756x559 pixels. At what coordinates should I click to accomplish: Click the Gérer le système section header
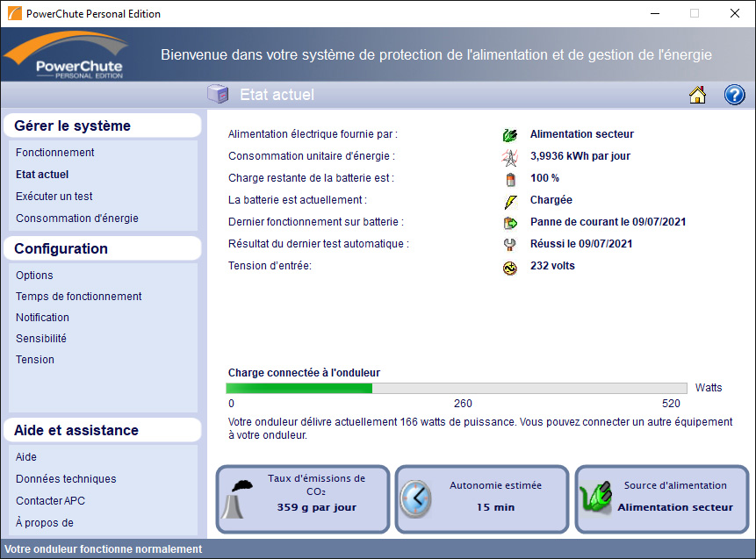coord(102,125)
